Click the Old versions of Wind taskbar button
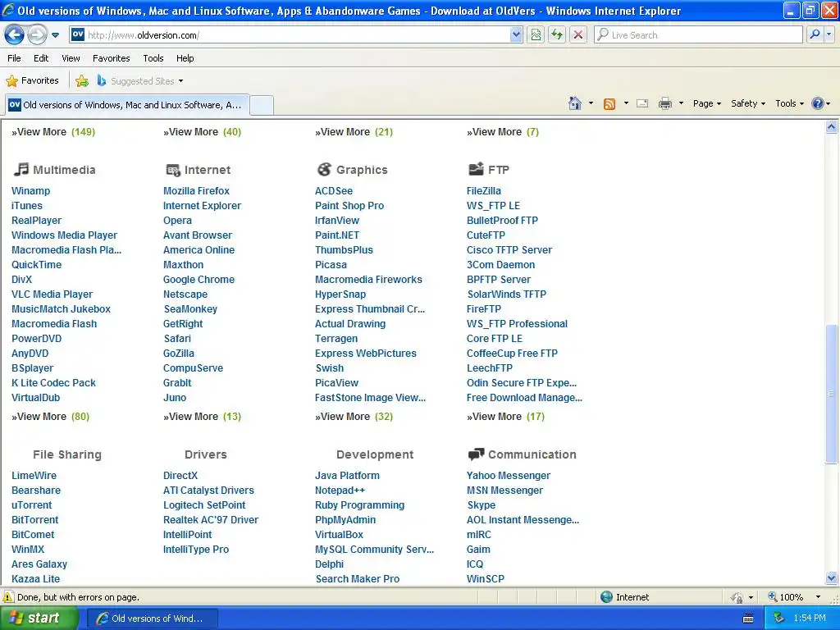 tap(152, 619)
